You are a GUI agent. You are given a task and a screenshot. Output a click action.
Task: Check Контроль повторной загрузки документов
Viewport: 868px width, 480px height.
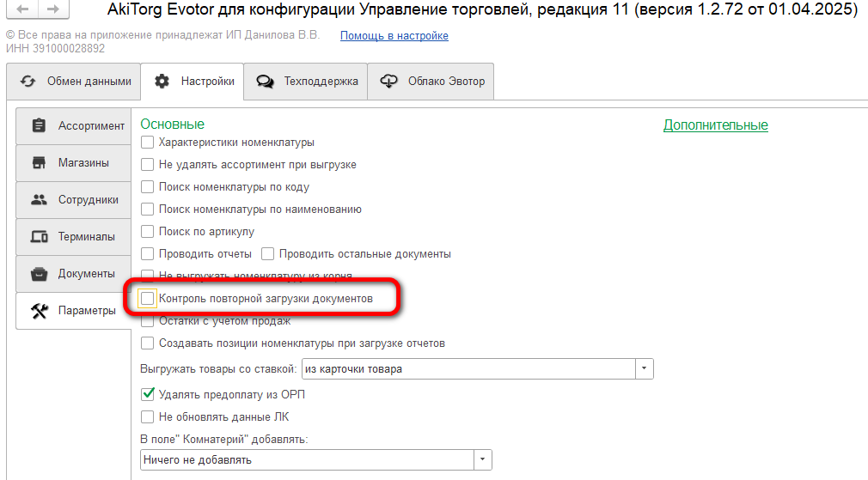pos(147,299)
